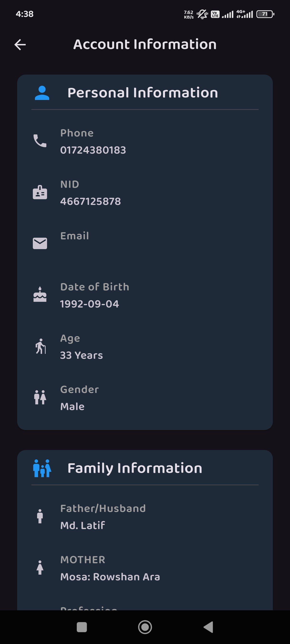
Task: Tap the elderly person Age icon
Action: pyautogui.click(x=41, y=346)
